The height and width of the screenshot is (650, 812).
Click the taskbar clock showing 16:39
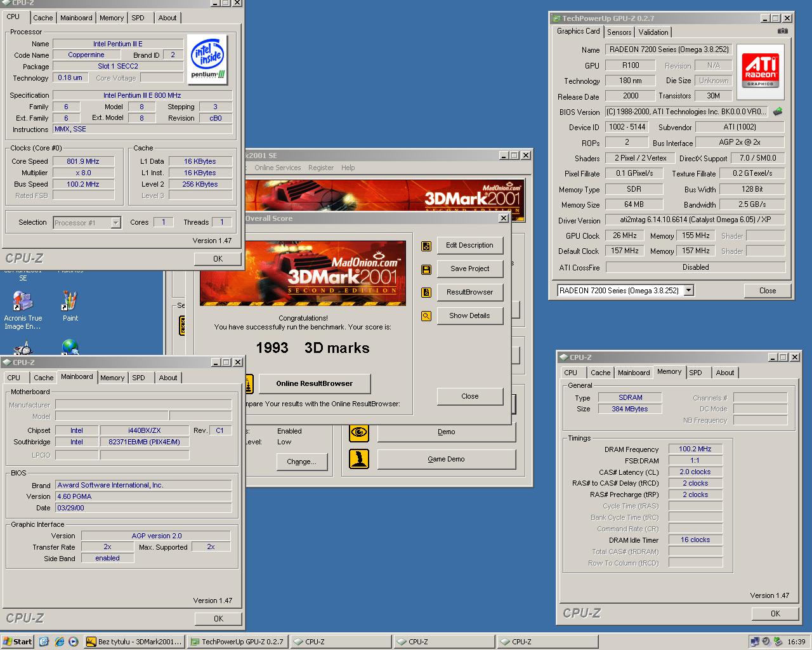pos(796,642)
